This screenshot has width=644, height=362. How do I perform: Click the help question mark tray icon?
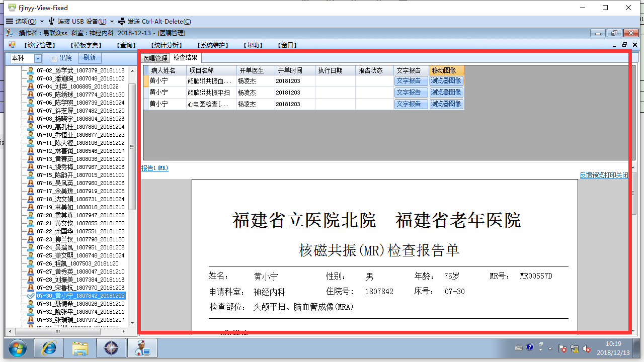(530, 347)
